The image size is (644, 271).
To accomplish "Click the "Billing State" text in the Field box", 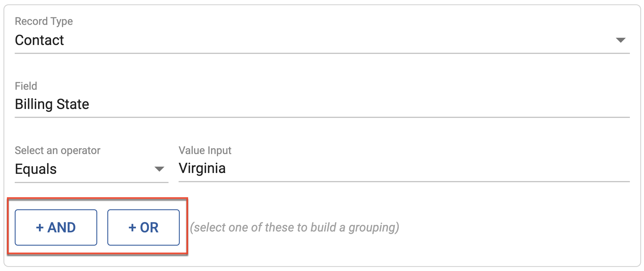I will [52, 104].
